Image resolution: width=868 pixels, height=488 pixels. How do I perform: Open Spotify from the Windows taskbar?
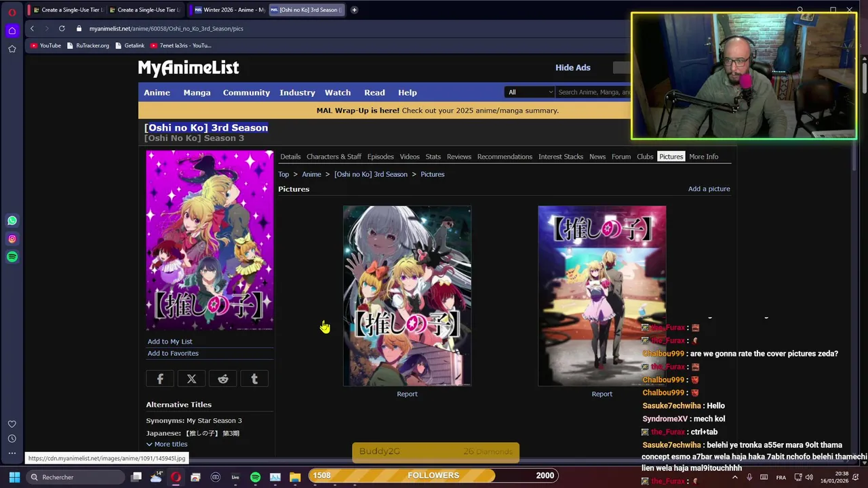coord(255,477)
